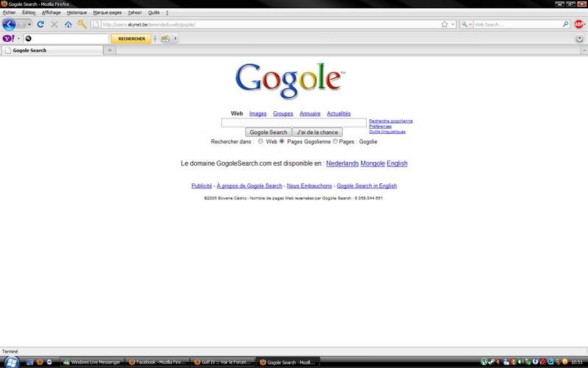Click the system tray clock
Image resolution: width=588 pixels, height=368 pixels.
[577, 362]
